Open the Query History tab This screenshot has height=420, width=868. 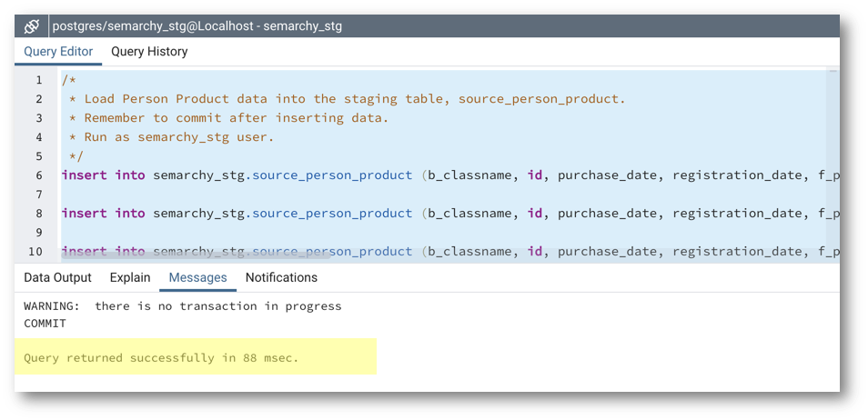click(x=149, y=52)
